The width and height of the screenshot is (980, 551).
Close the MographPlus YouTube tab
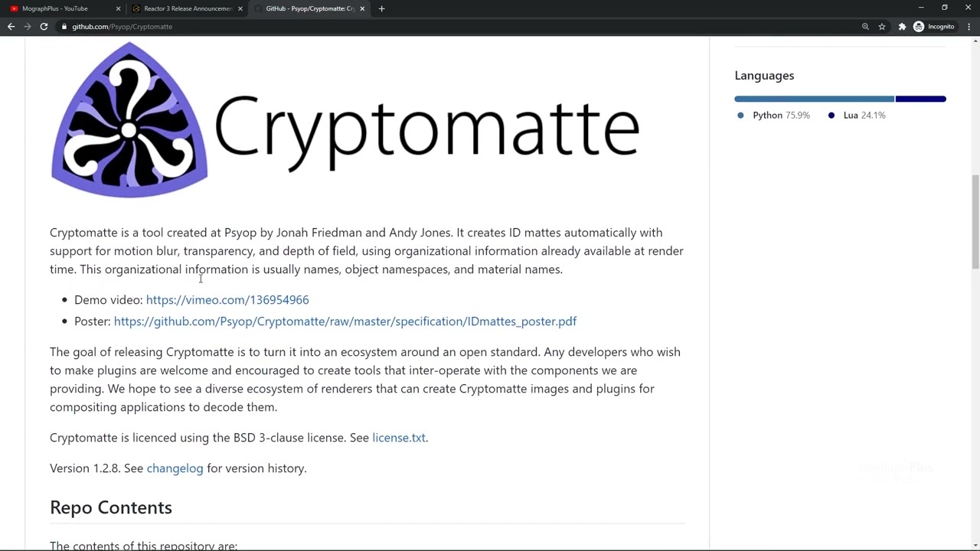tap(118, 8)
